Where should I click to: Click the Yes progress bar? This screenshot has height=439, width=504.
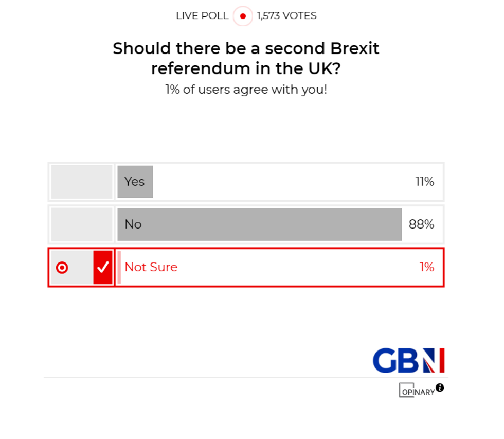pos(135,181)
